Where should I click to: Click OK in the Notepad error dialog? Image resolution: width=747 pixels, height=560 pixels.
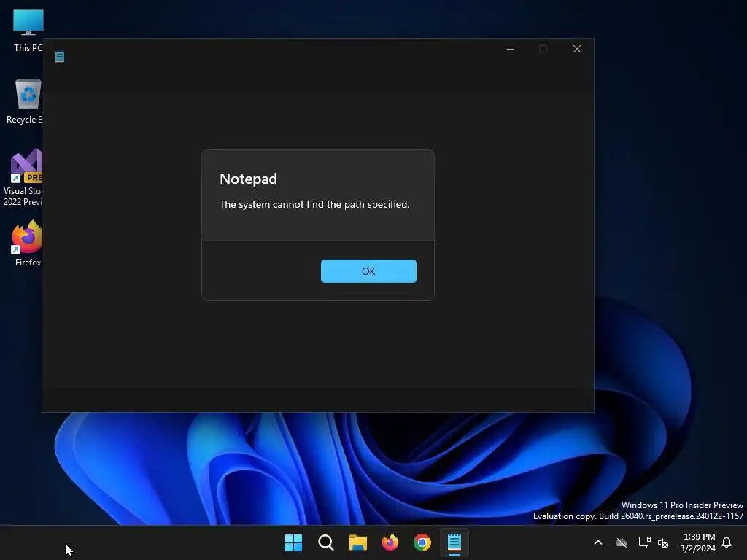(368, 271)
